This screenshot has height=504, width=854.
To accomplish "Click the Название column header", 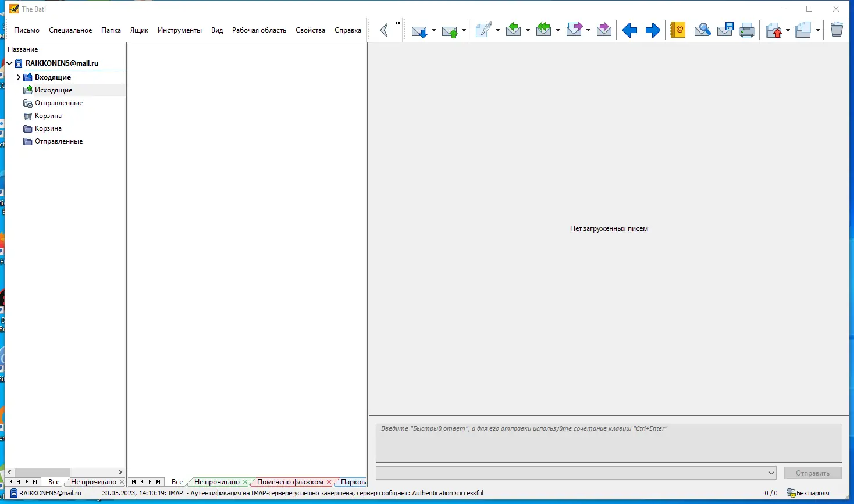I will tap(23, 49).
